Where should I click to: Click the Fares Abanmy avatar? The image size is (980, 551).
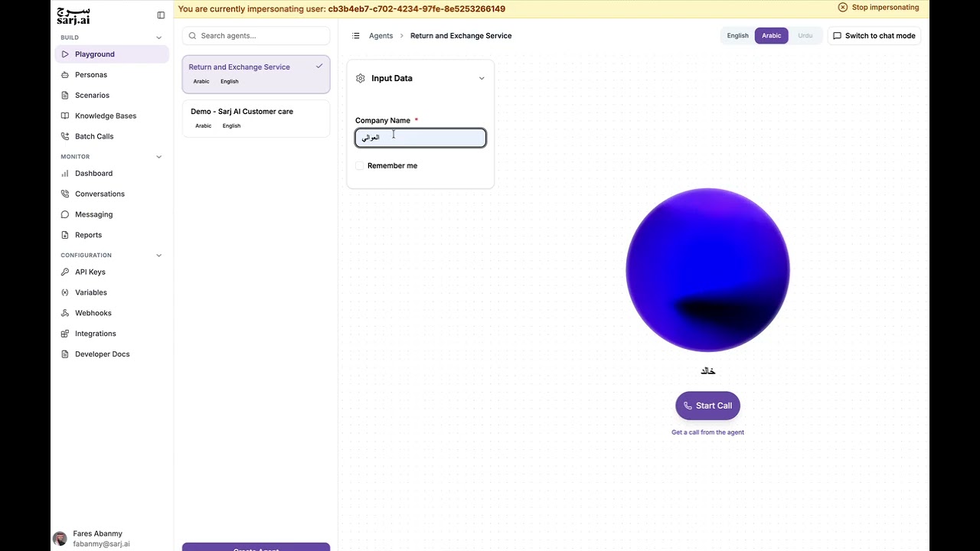(60, 539)
